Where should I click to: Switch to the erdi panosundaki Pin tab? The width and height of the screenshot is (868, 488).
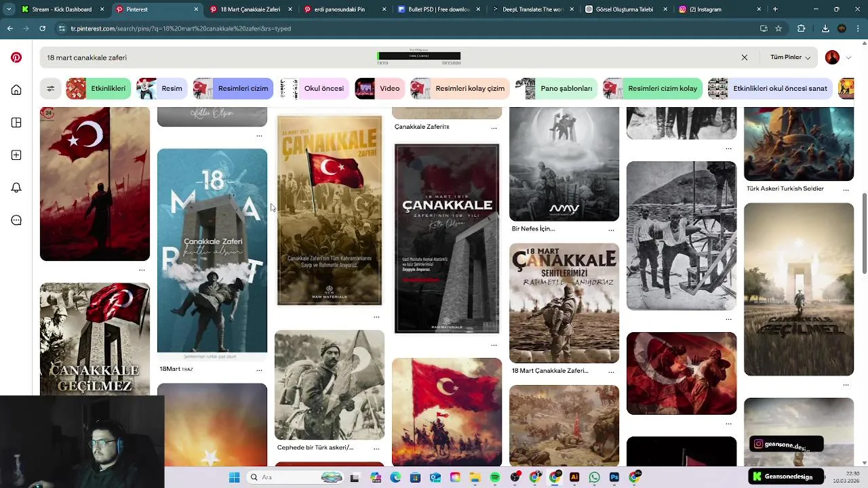[x=343, y=9]
